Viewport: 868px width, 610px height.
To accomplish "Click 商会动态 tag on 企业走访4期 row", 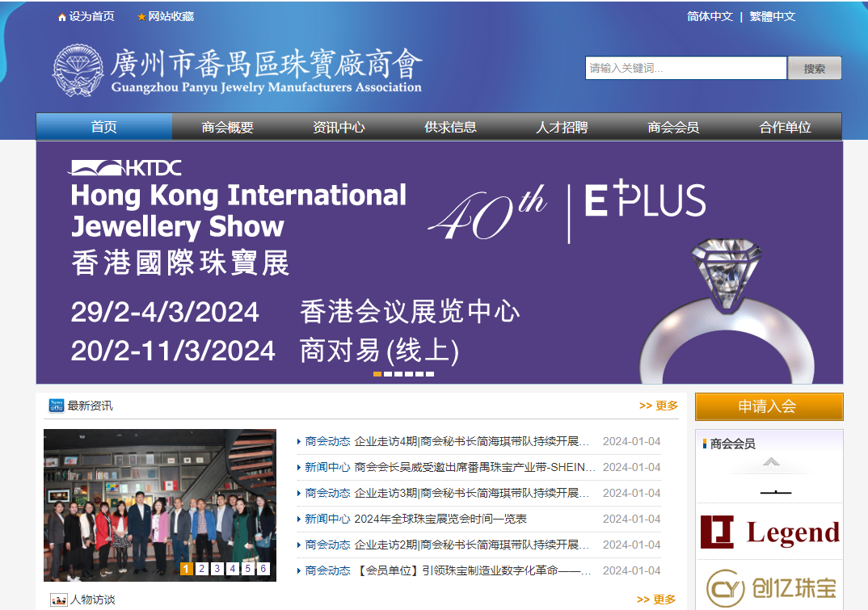I will (x=327, y=441).
